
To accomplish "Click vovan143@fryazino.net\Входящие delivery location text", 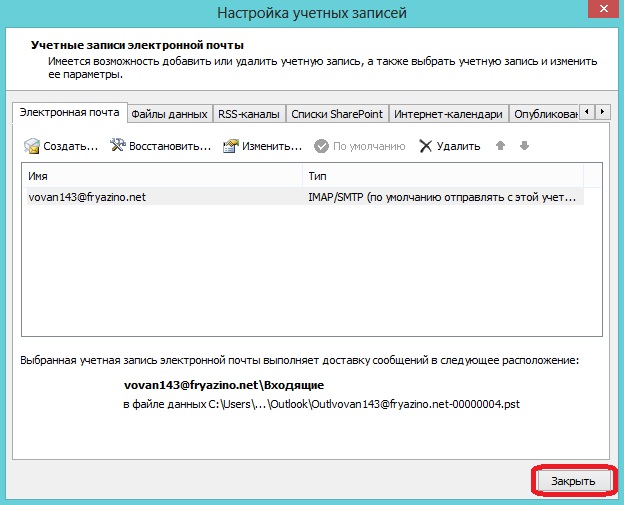I will (x=224, y=385).
